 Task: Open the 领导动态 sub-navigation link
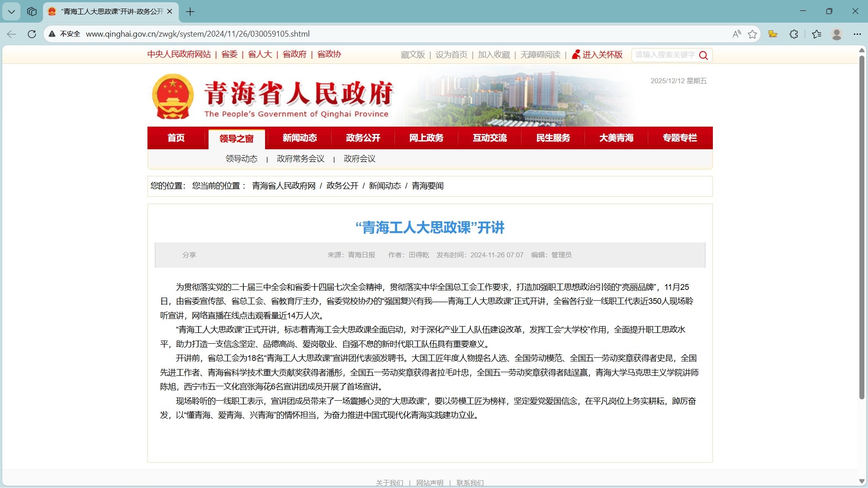242,159
